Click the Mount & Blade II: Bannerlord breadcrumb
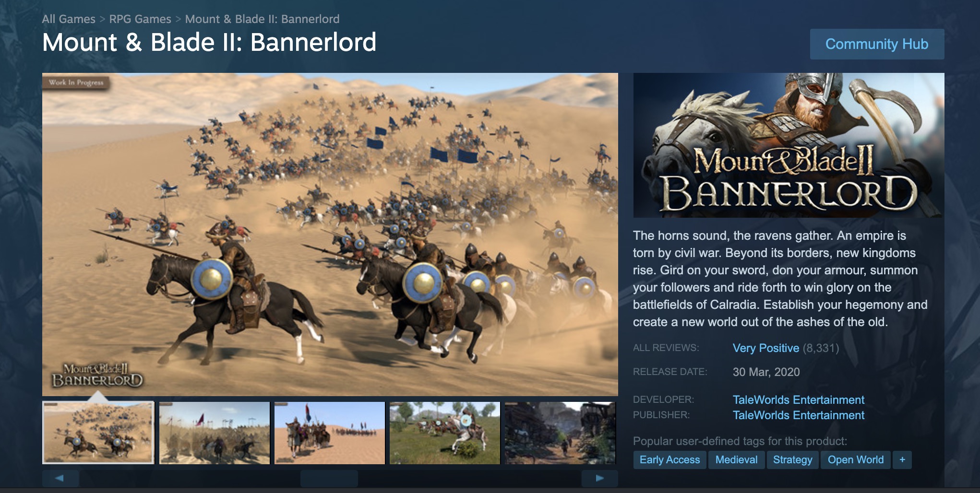Image resolution: width=980 pixels, height=493 pixels. [262, 19]
